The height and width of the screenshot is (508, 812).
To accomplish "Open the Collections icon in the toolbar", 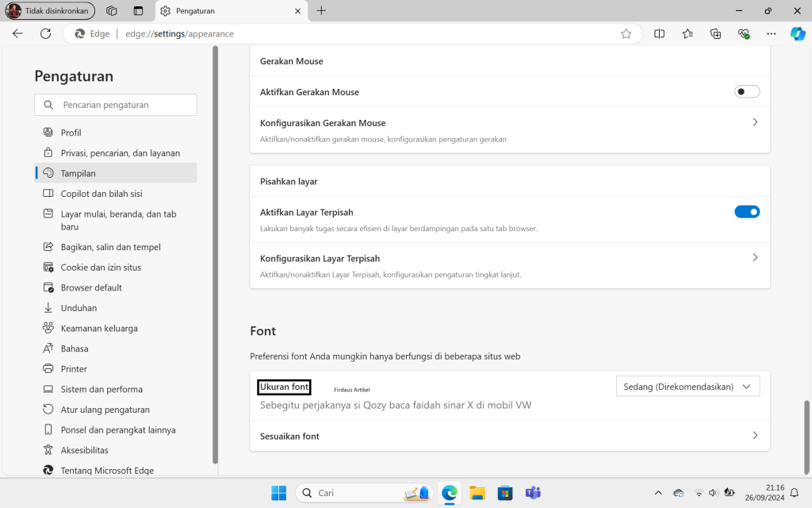I will coord(715,33).
